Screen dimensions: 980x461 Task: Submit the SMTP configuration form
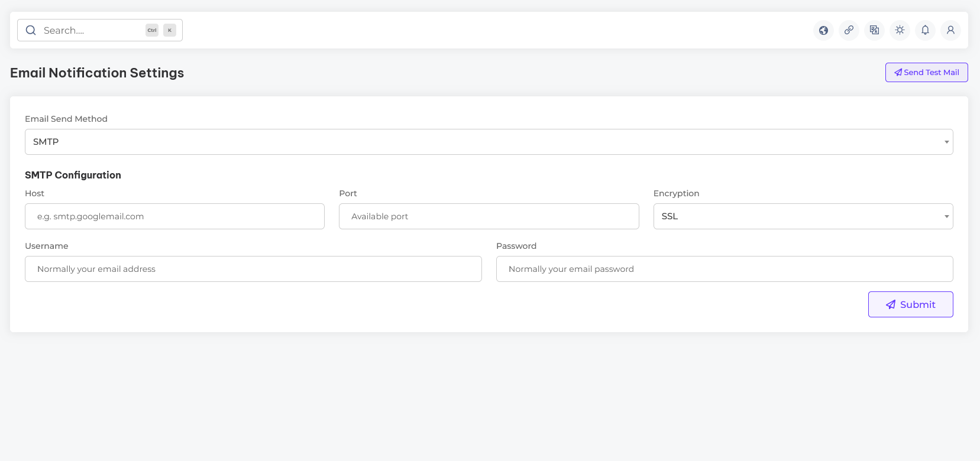pyautogui.click(x=910, y=304)
